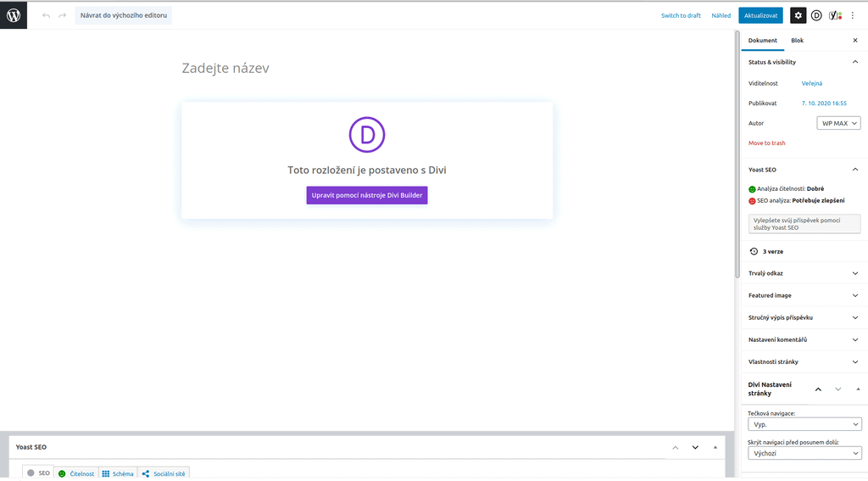
Task: Expand the Stručný výpis příspěvku section
Action: (804, 317)
